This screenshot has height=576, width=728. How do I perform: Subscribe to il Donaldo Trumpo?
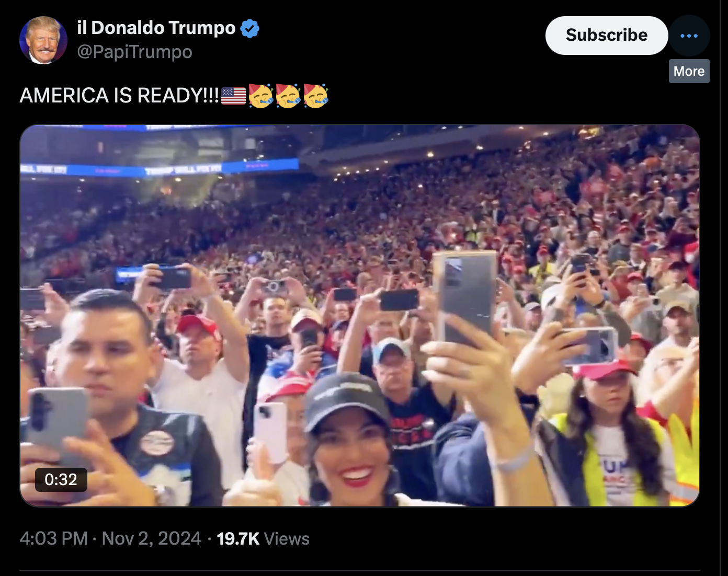point(607,36)
